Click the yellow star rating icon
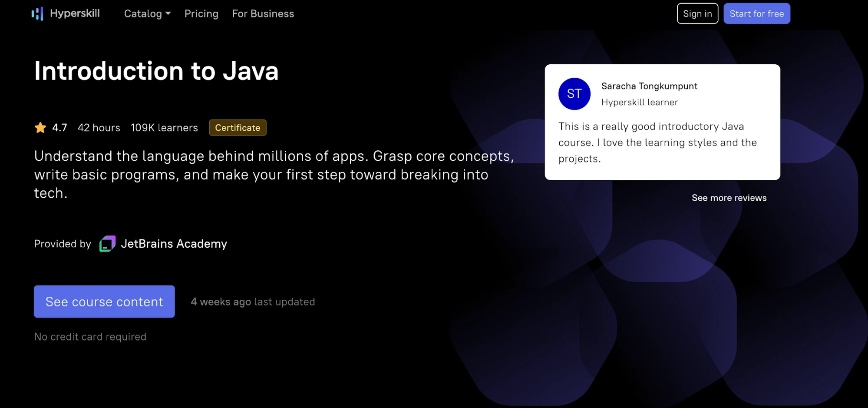Image resolution: width=868 pixels, height=408 pixels. 40,128
